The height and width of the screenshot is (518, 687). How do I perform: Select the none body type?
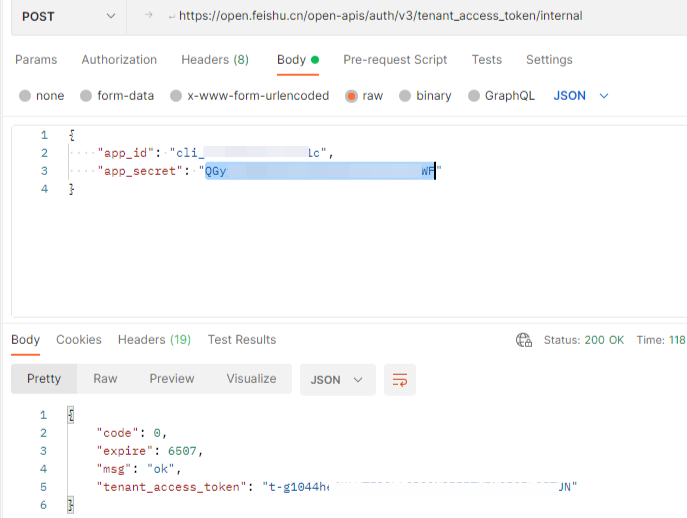point(42,96)
